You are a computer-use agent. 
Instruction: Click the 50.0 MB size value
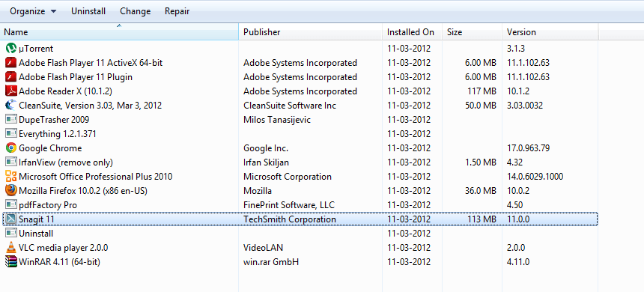pos(480,106)
